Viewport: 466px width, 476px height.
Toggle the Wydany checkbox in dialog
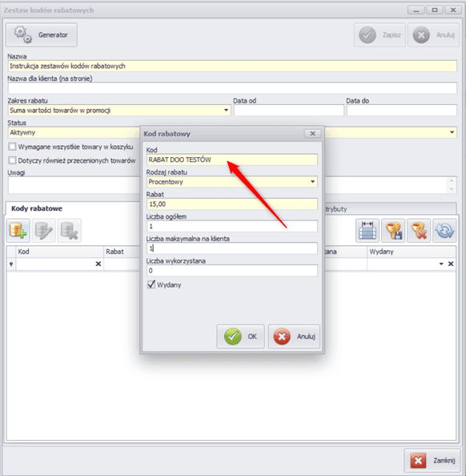point(151,284)
